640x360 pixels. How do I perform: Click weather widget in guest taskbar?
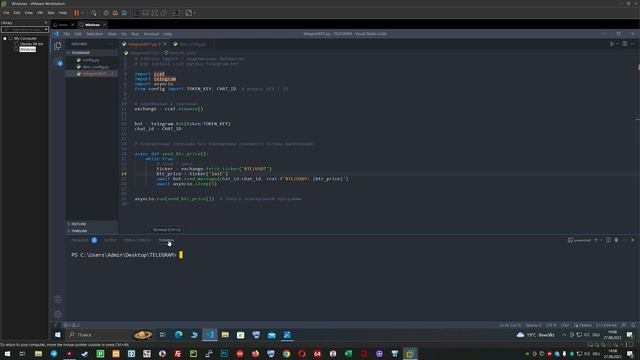536,335
